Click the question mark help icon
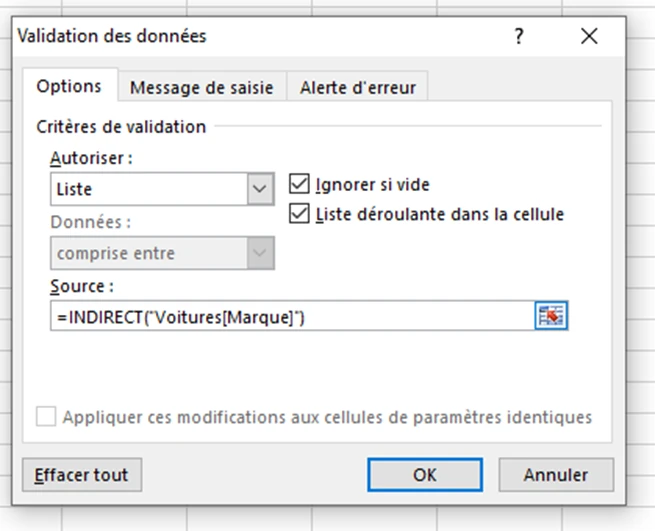The image size is (655, 531). point(519,36)
